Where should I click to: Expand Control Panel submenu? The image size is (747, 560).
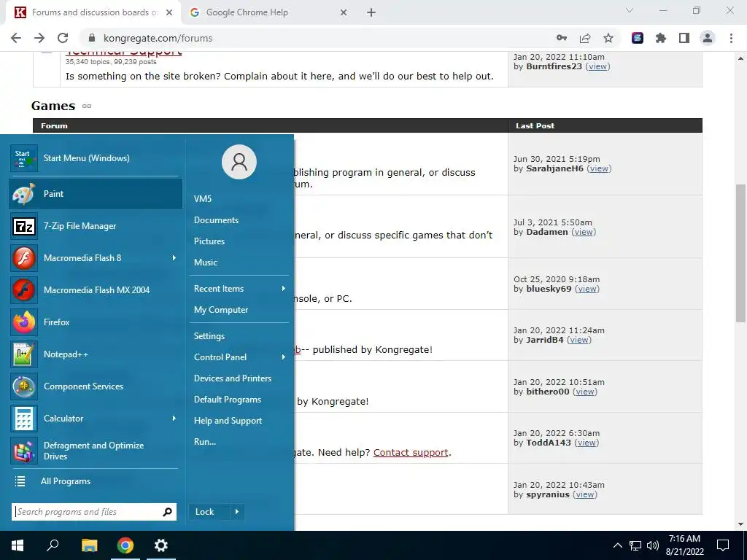(x=284, y=357)
